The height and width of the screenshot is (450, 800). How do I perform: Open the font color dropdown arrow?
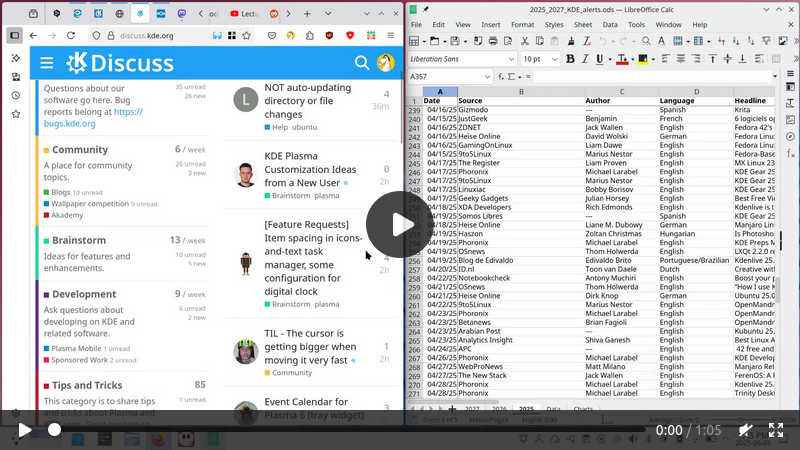click(632, 60)
